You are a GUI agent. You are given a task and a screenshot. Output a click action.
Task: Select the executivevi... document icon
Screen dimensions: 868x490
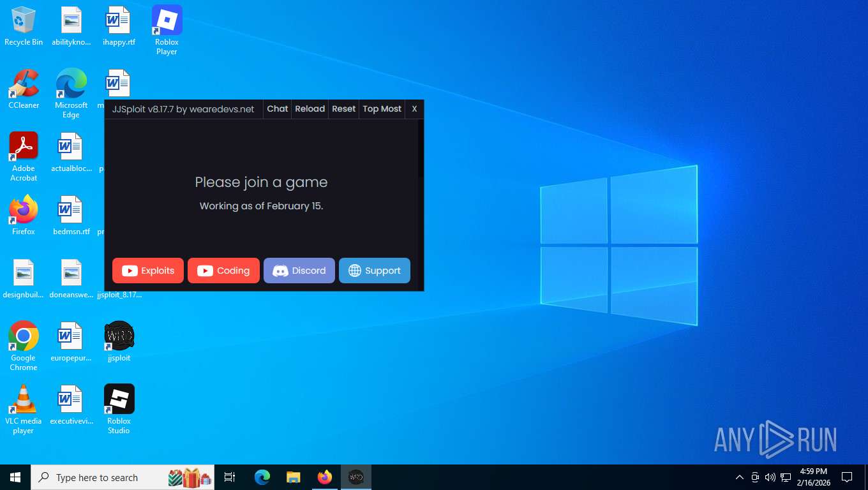coord(71,405)
